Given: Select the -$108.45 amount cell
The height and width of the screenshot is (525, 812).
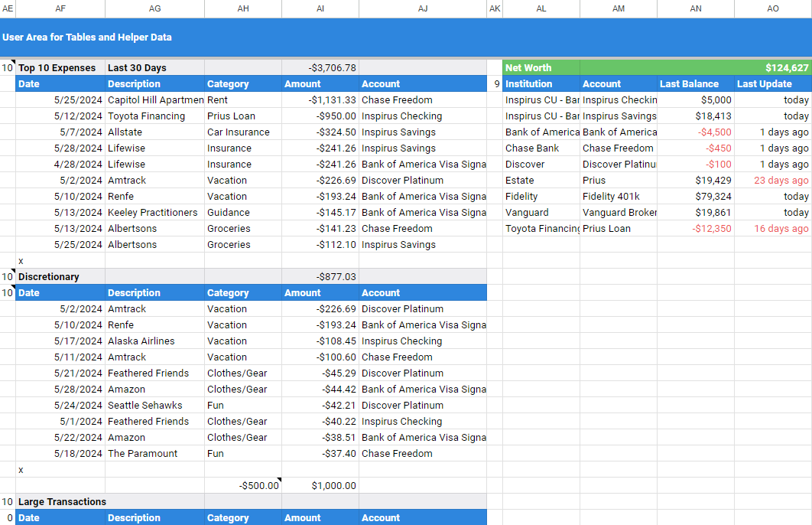Looking at the screenshot, I should tap(320, 341).
